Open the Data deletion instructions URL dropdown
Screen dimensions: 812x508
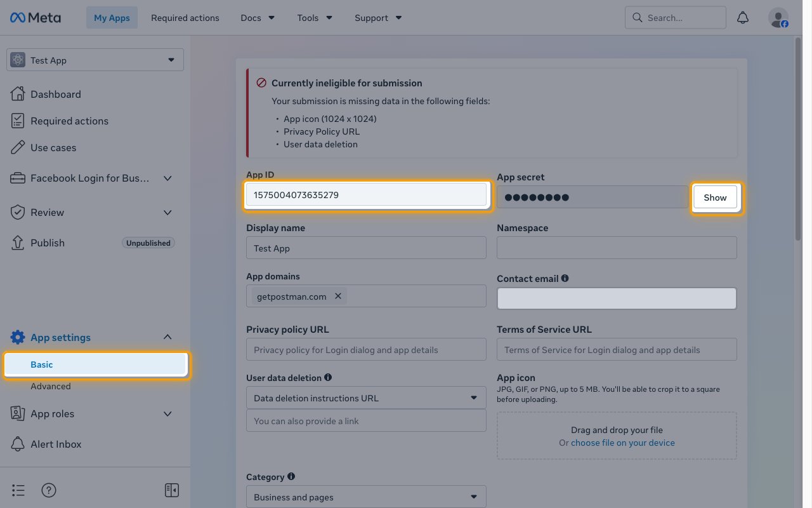366,398
